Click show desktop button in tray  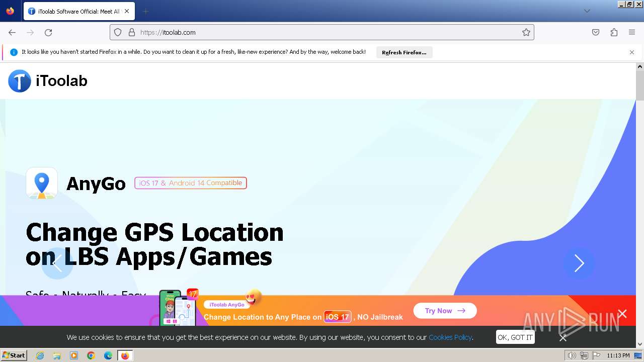pos(638,355)
